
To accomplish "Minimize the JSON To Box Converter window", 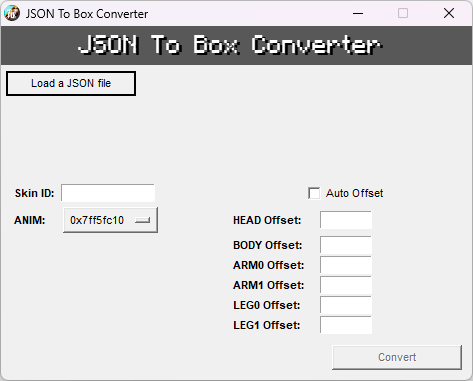I will click(x=358, y=13).
